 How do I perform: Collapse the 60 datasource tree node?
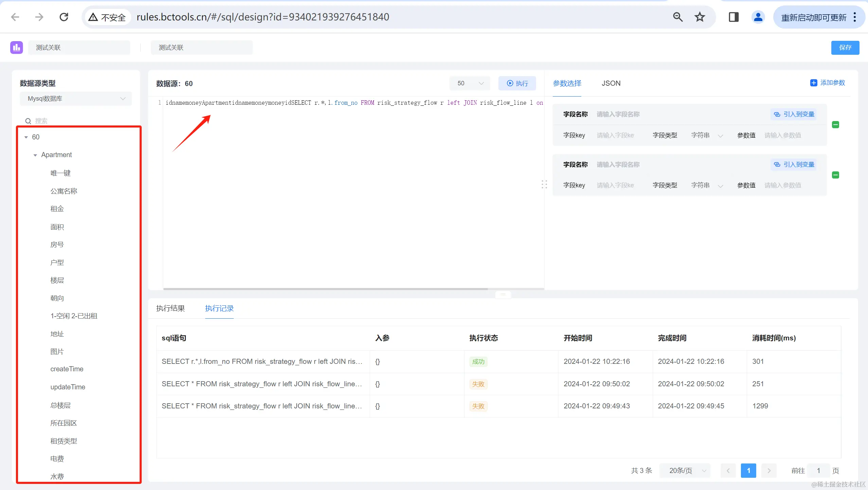tap(26, 137)
